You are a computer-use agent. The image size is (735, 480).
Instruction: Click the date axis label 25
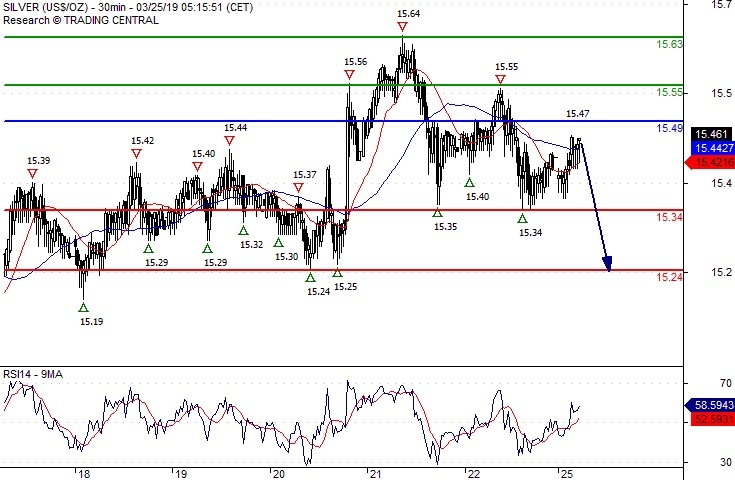pos(567,474)
